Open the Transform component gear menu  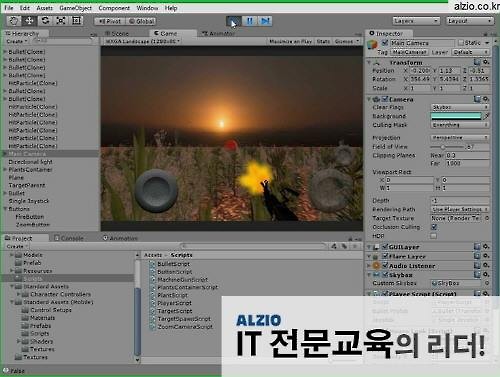pyautogui.click(x=486, y=62)
